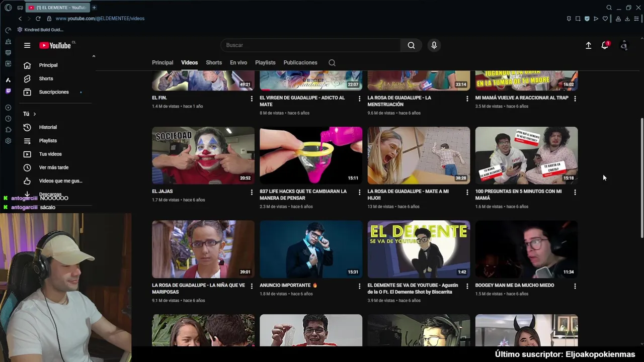Expand the Tú section chevron
The height and width of the screenshot is (362, 644).
click(x=34, y=114)
